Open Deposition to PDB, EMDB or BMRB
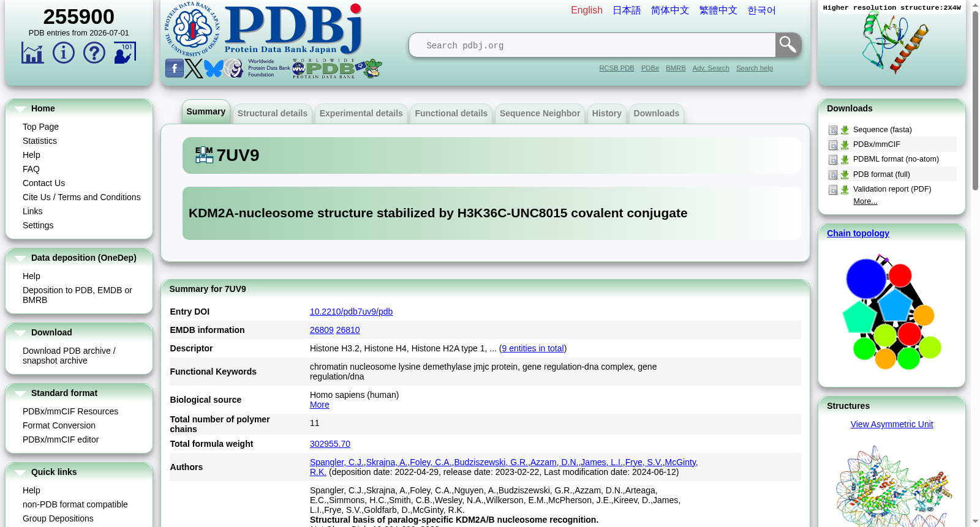The height and width of the screenshot is (527, 980). coord(77,295)
